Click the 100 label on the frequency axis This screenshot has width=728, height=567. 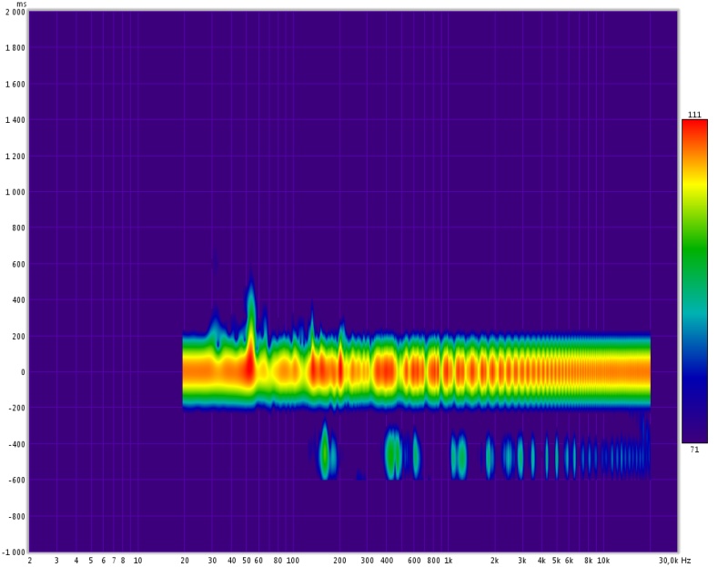292,561
